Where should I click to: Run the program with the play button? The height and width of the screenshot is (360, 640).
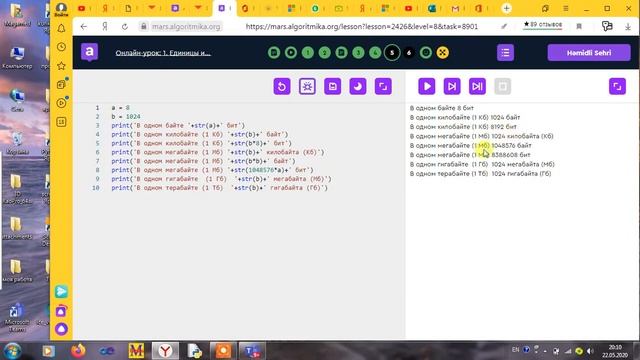click(427, 87)
